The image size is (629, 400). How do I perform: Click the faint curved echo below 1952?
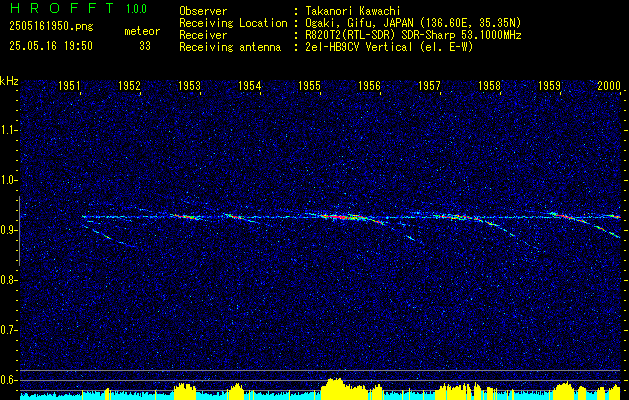point(109,236)
